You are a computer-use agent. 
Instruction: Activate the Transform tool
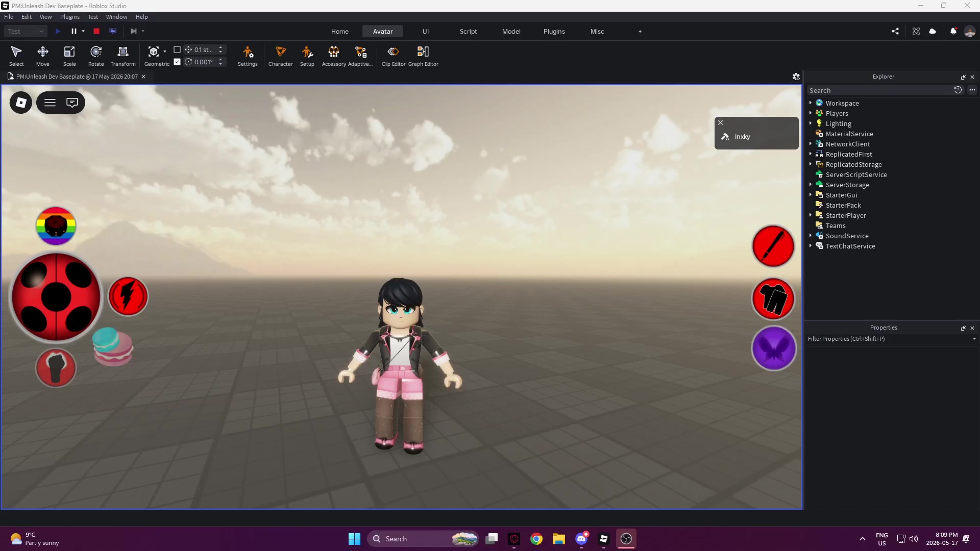[123, 56]
